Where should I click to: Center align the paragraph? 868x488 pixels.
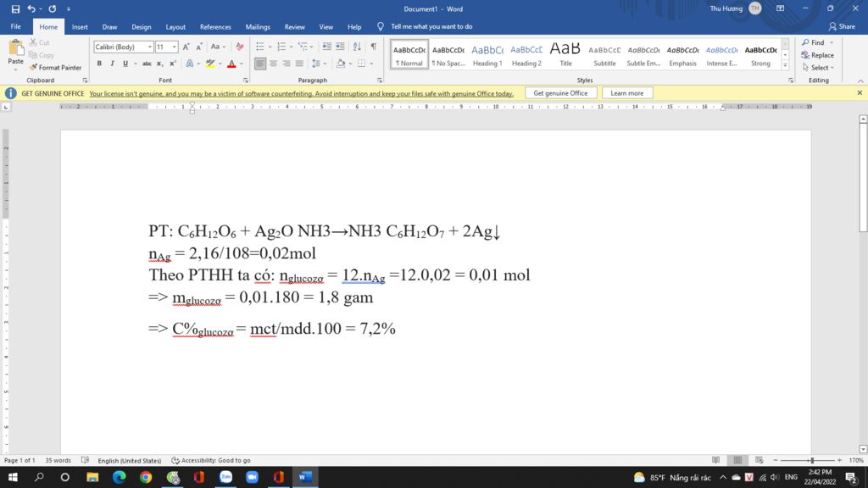273,64
